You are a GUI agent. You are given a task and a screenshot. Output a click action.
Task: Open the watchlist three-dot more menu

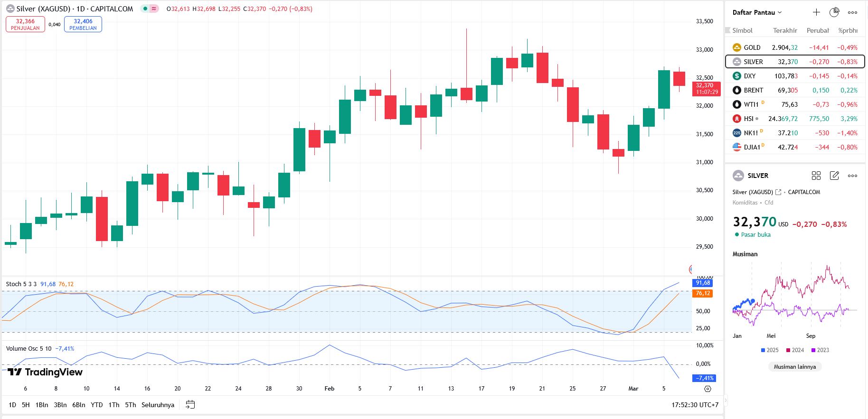(x=853, y=12)
